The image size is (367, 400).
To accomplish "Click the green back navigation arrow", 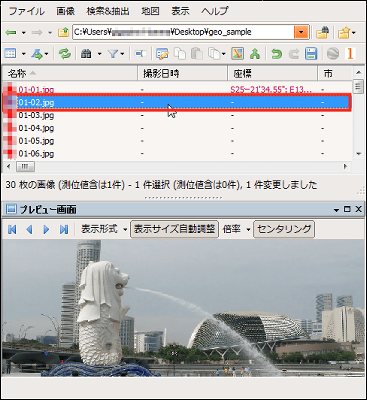I will click(11, 32).
